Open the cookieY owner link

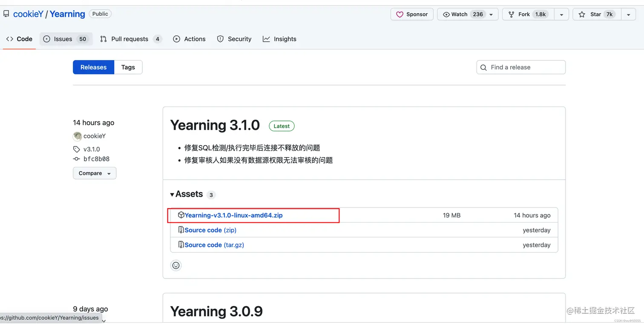28,14
